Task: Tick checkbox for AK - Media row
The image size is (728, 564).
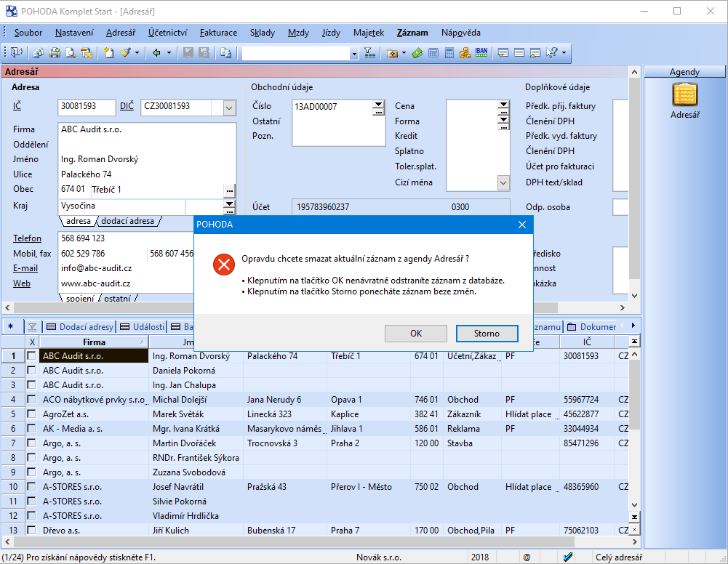Action: point(31,429)
